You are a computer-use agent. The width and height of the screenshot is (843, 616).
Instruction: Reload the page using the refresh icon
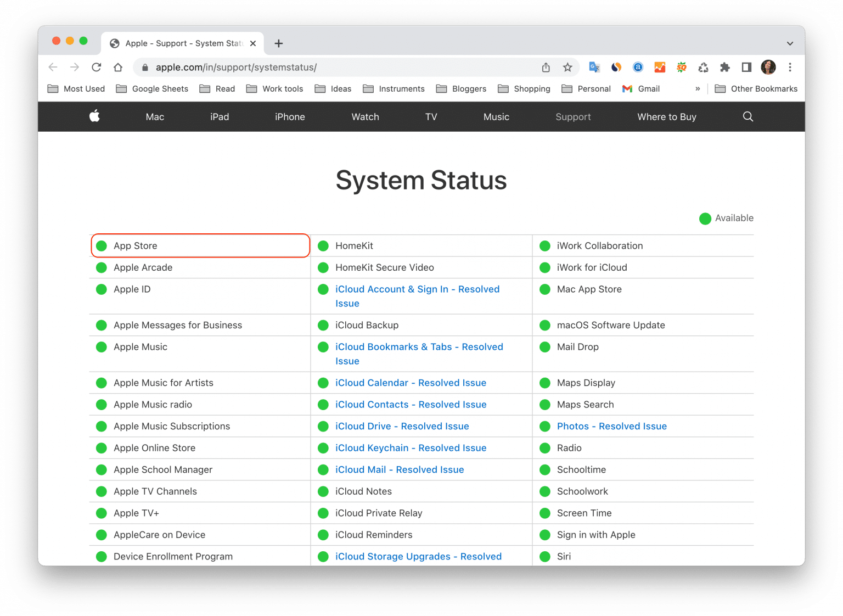(x=96, y=67)
